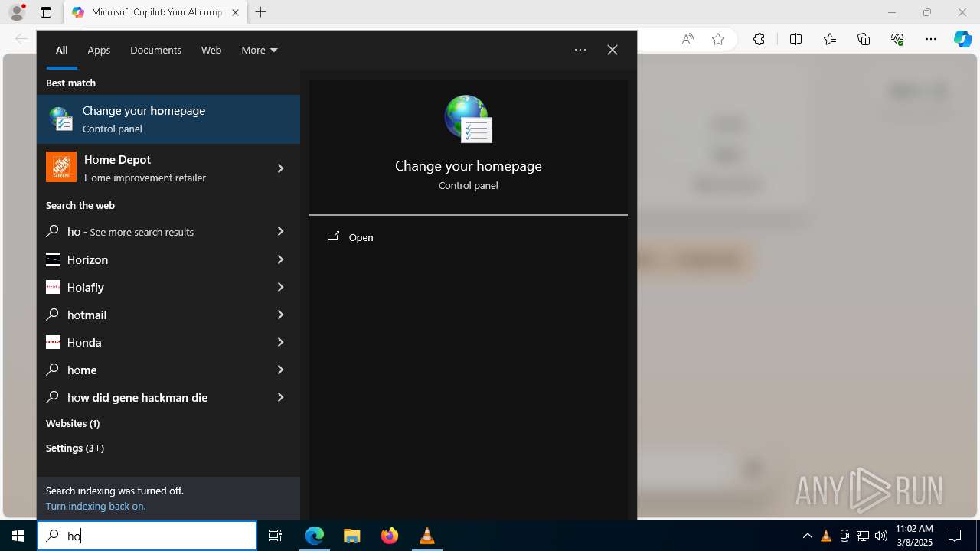Open Edge Settings and more menu
Image resolution: width=980 pixels, height=551 pixels.
(x=931, y=39)
